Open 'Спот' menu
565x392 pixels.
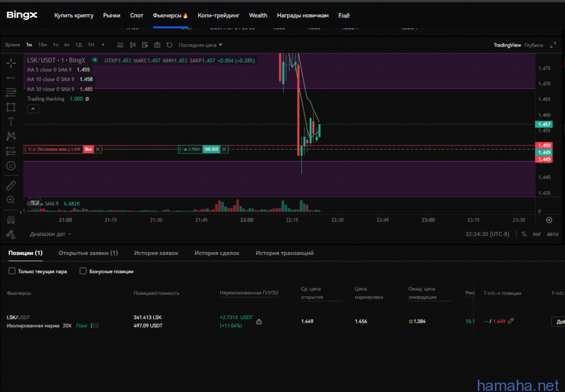(137, 15)
